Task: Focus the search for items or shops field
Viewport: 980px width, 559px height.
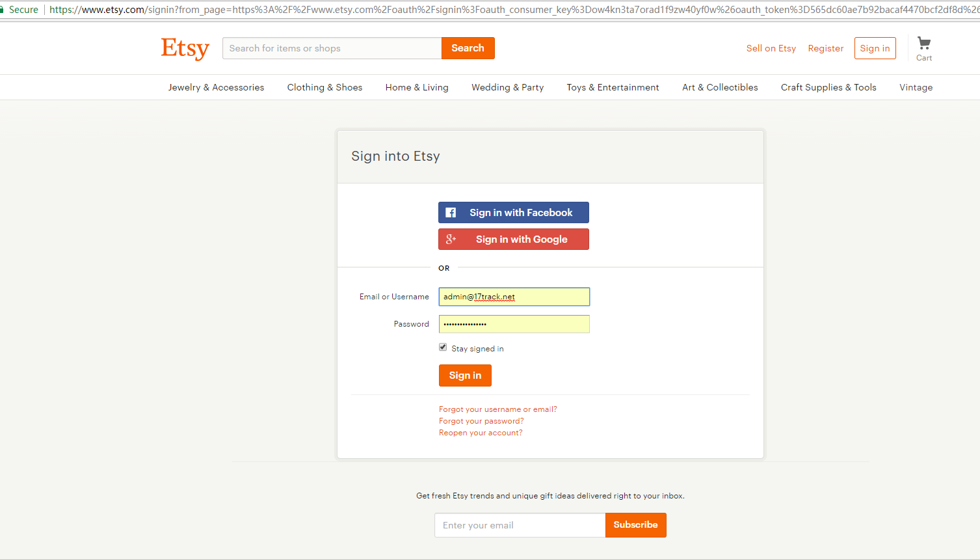Action: [332, 48]
